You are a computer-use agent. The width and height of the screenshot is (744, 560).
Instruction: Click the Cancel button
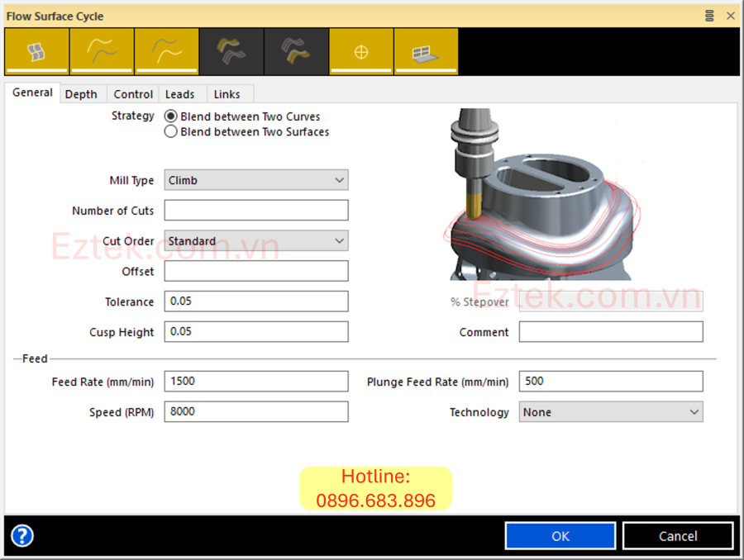(678, 536)
